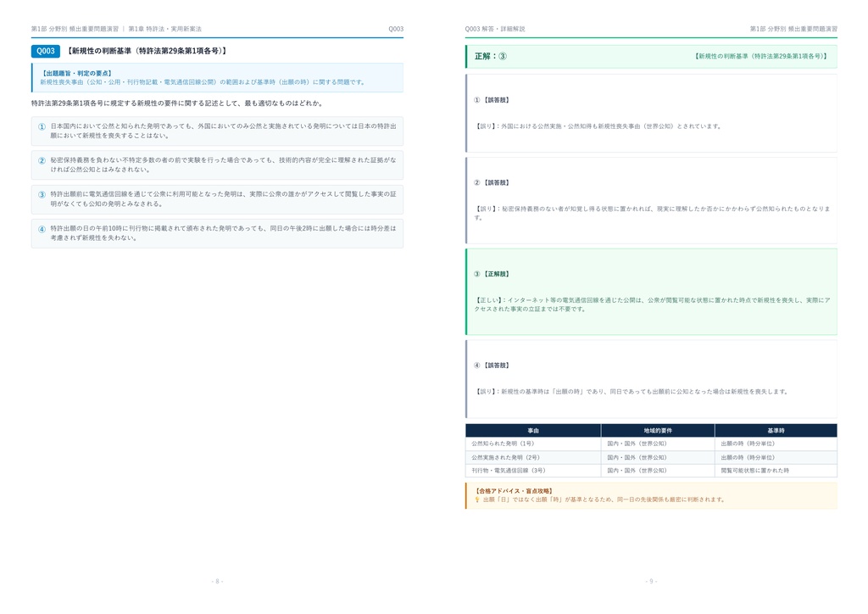Click the explanation 外国における公然実施・公然知得も

tap(598, 126)
